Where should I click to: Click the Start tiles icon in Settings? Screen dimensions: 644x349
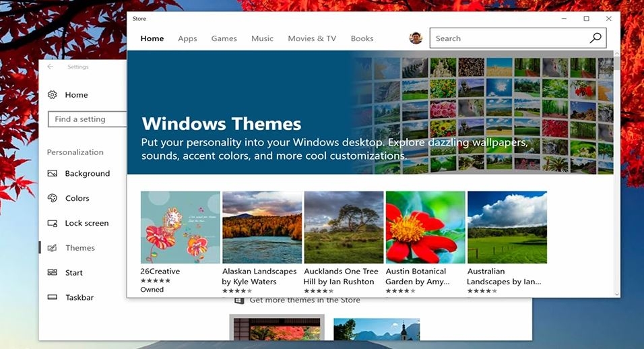coord(52,272)
